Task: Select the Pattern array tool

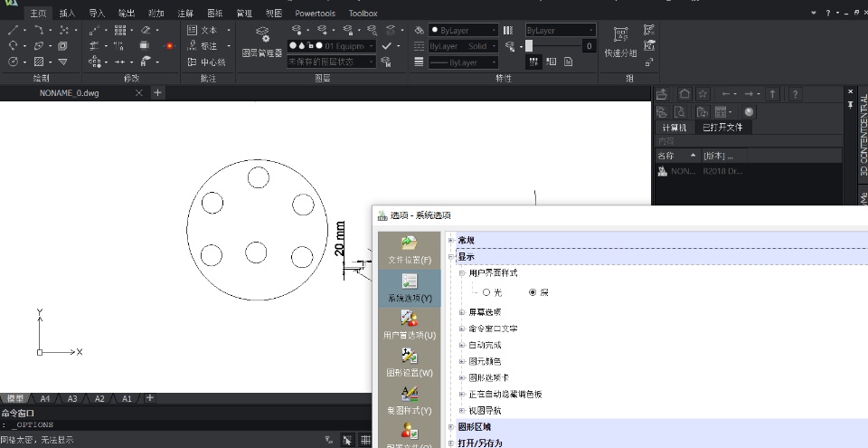Action: pos(120,30)
